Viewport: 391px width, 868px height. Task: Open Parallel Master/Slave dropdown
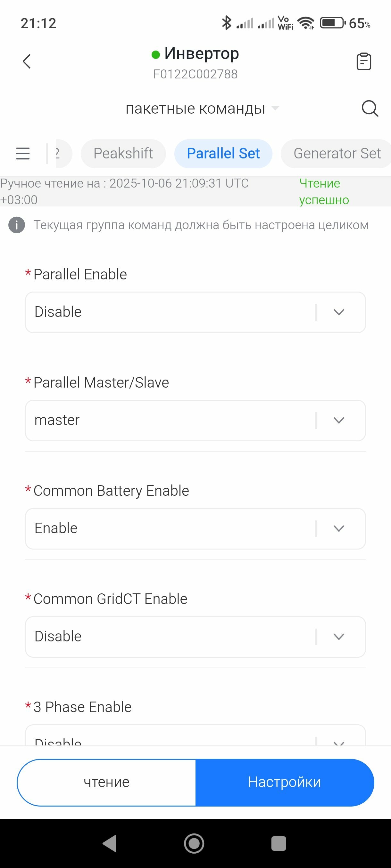point(195,421)
